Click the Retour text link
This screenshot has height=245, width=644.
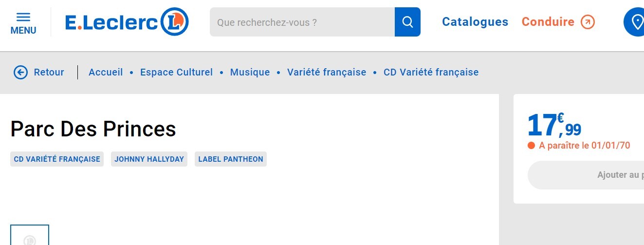49,73
